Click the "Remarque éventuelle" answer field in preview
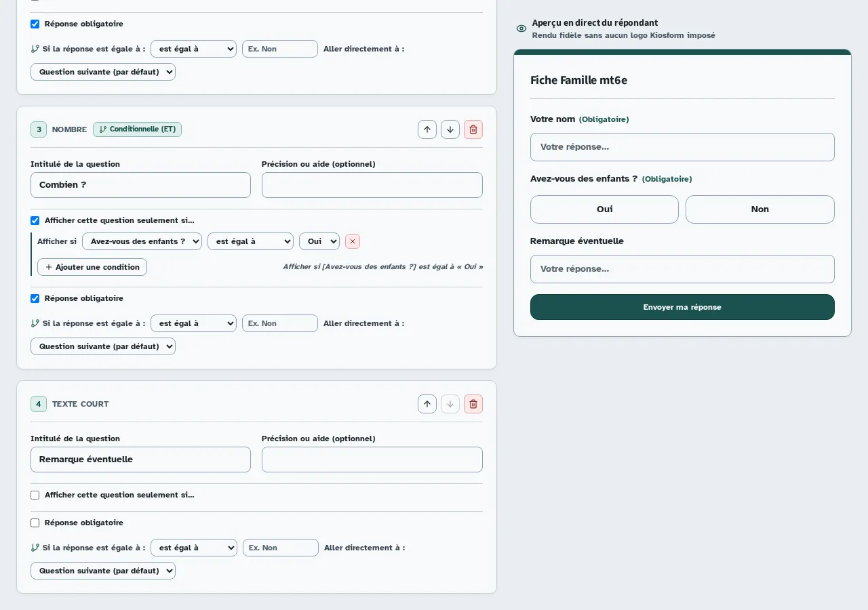The width and height of the screenshot is (868, 610). pyautogui.click(x=682, y=269)
